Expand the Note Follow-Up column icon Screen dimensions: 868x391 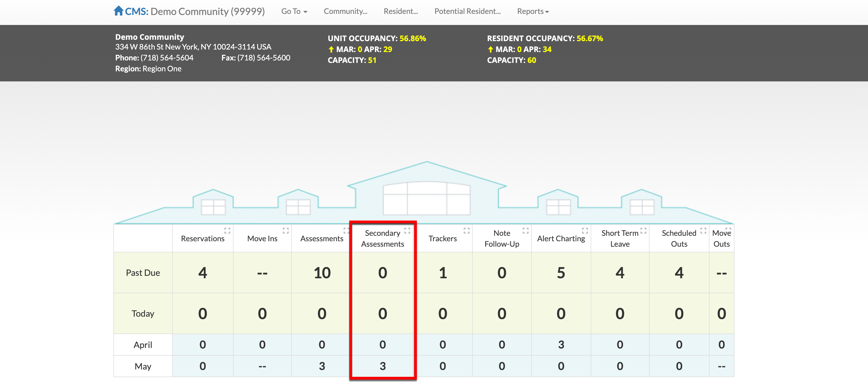coord(525,231)
